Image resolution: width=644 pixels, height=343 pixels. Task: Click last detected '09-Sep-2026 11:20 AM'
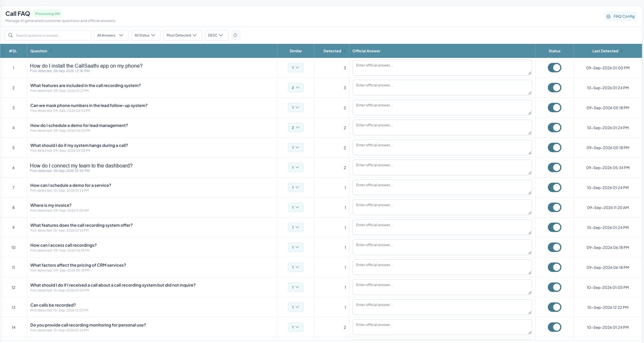pos(607,208)
